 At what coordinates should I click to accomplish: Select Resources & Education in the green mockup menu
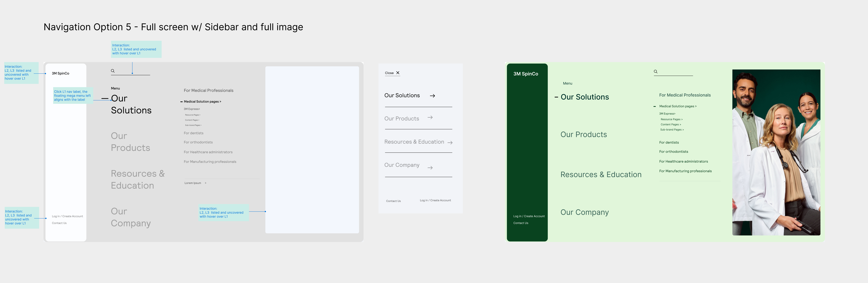point(601,174)
